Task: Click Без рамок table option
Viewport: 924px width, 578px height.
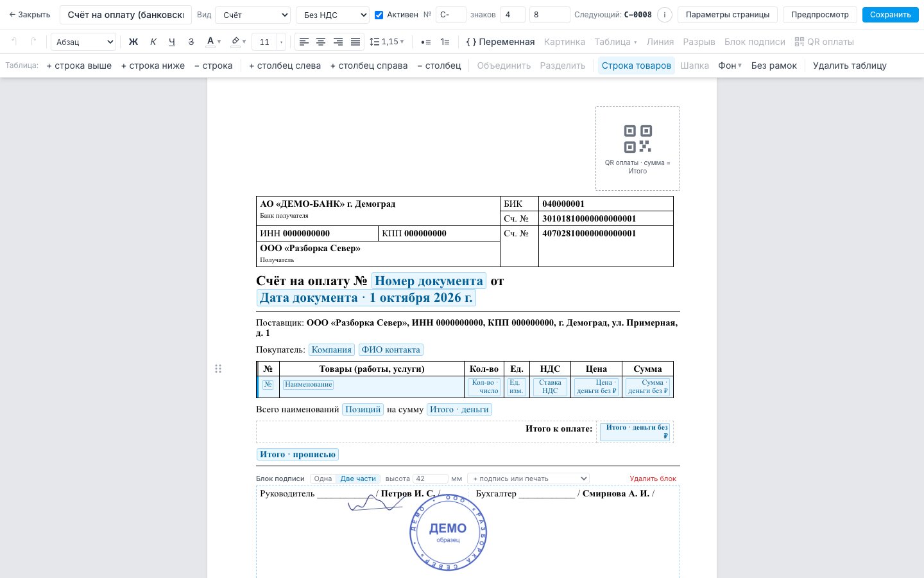Action: (774, 66)
